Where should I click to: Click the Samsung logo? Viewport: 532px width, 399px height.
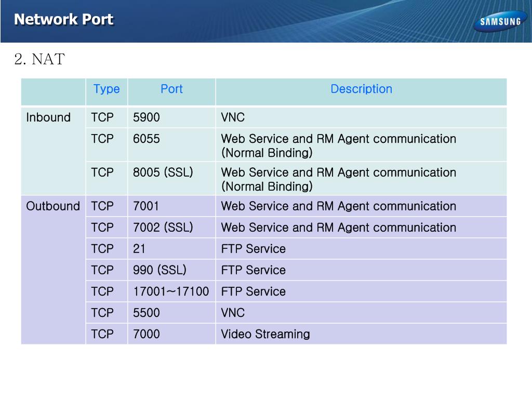[x=500, y=22]
